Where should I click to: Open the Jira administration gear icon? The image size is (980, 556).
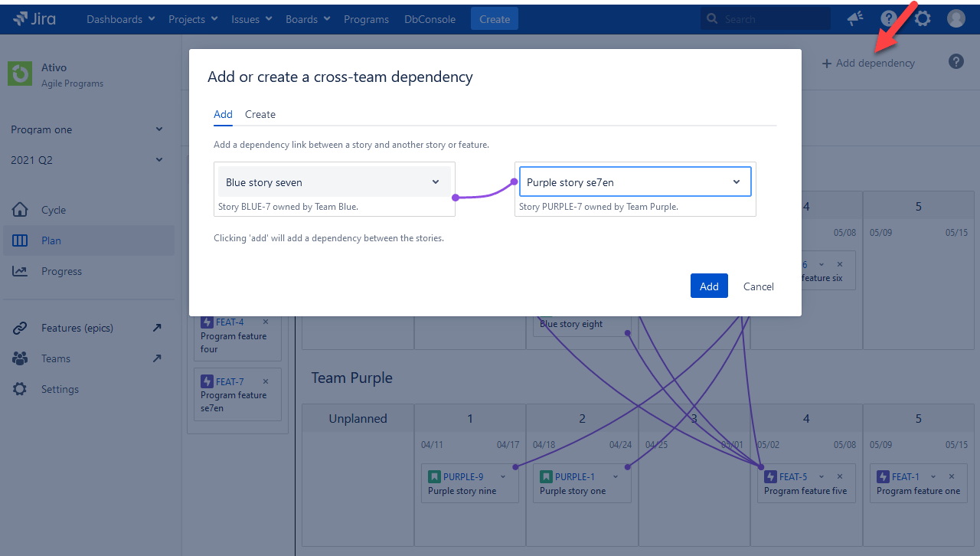tap(922, 18)
